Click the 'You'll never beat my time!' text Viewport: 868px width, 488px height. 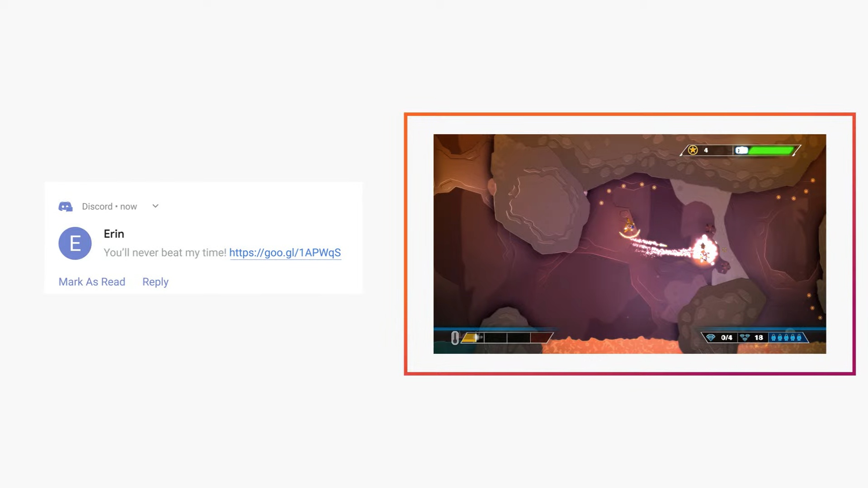[165, 253]
